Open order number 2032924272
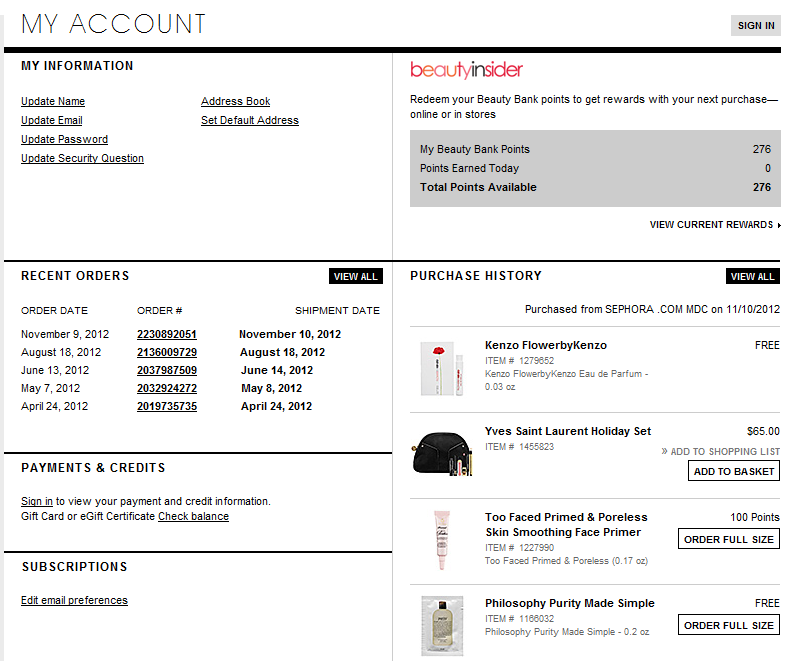Viewport: 798px width, 661px height. tap(167, 388)
